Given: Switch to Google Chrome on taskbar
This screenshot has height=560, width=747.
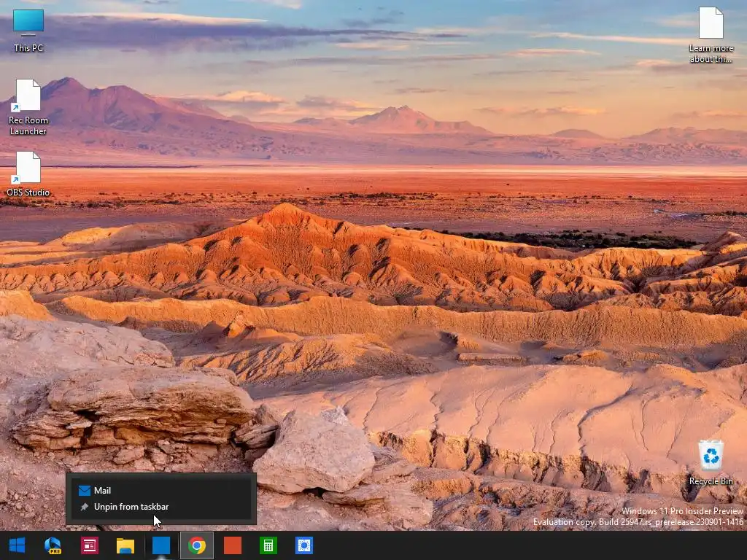Looking at the screenshot, I should point(197,545).
